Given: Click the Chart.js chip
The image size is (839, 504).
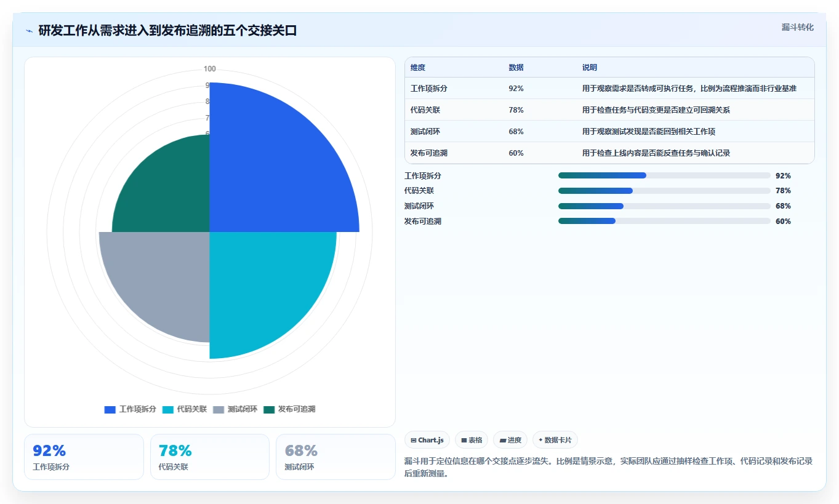Looking at the screenshot, I should tap(427, 440).
